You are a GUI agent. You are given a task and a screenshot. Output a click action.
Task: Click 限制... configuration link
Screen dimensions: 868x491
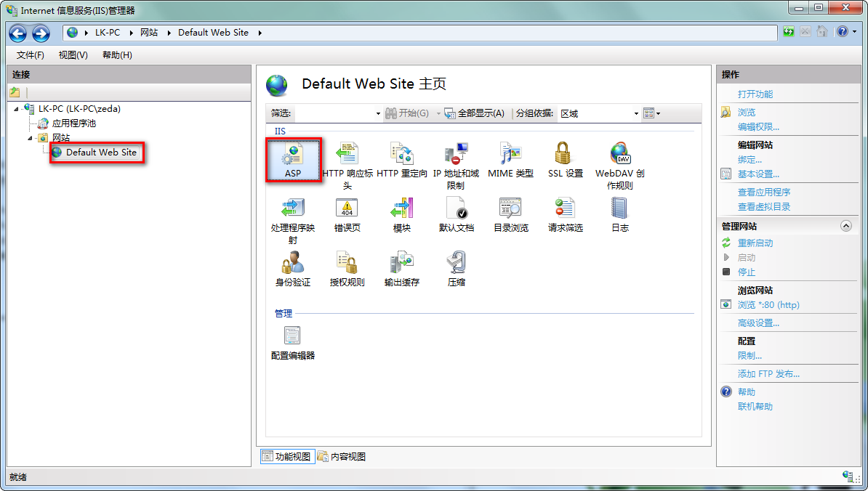(x=750, y=355)
